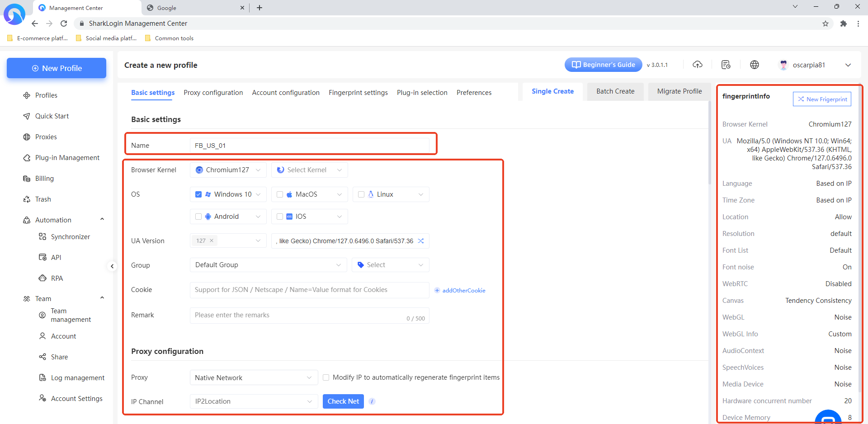Click the info icon next to Check Net
This screenshot has height=424, width=868.
pyautogui.click(x=372, y=401)
